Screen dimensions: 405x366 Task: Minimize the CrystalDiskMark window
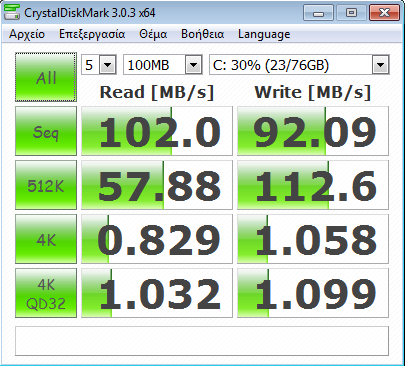(318, 13)
